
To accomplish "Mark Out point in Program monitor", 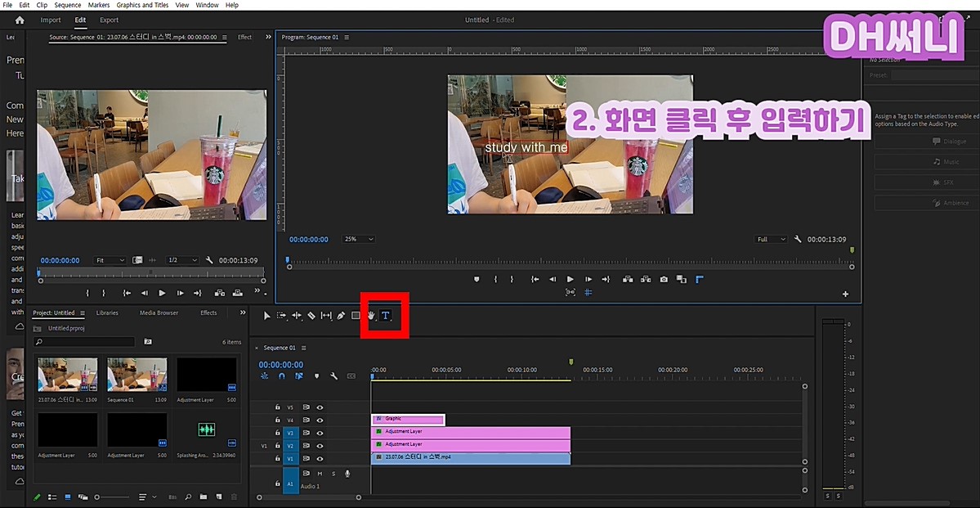I will pos(512,279).
